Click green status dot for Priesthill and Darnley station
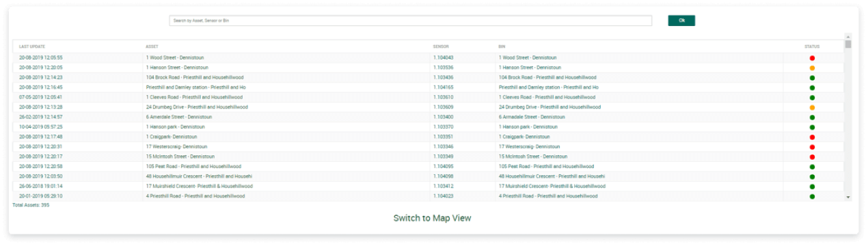 click(812, 87)
